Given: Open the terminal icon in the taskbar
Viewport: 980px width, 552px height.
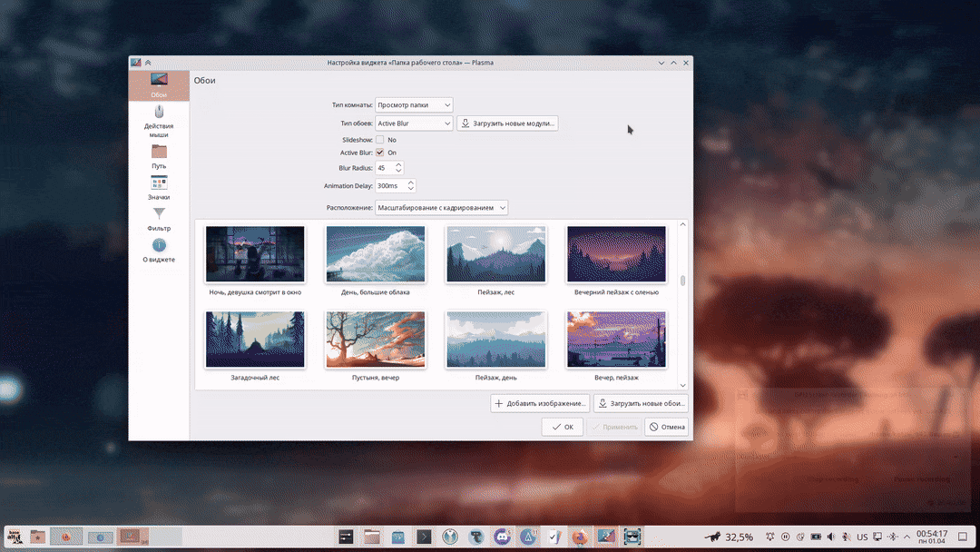Looking at the screenshot, I should (x=424, y=537).
